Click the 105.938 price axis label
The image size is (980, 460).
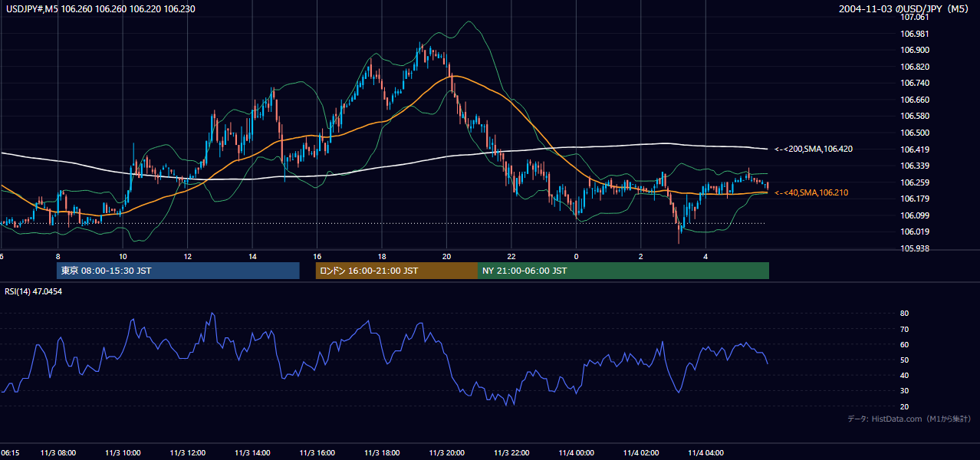915,248
